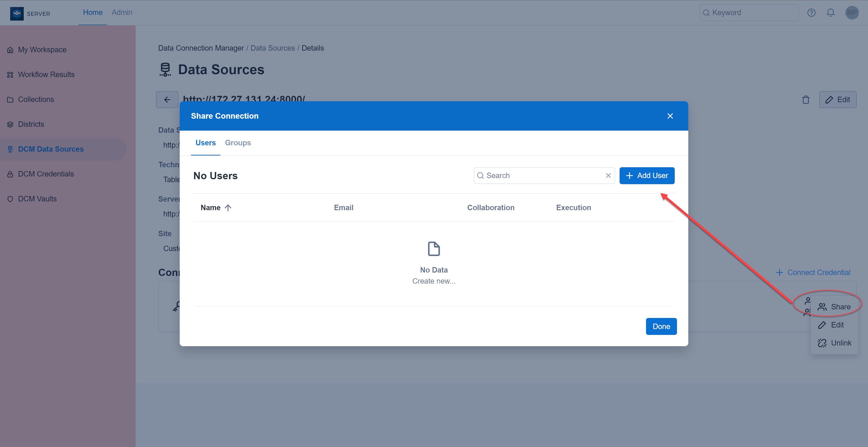
Task: Click the No Data document icon
Action: click(434, 249)
